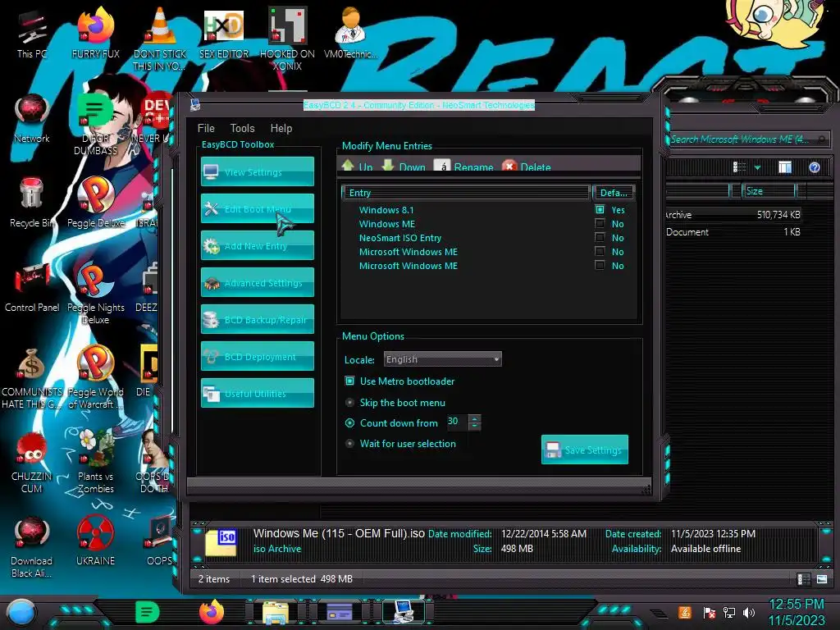
Task: Check default box for NeoSmart ISO Entry
Action: coord(600,237)
